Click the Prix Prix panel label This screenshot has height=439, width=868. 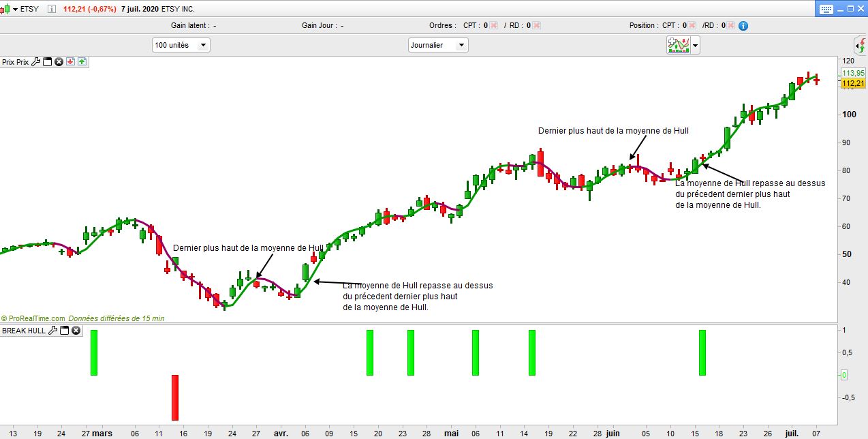(x=15, y=62)
